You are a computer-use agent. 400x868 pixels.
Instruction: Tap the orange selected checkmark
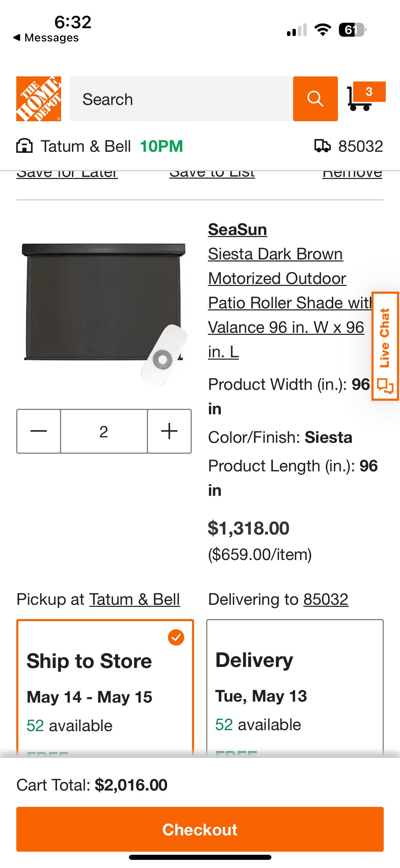pyautogui.click(x=176, y=637)
